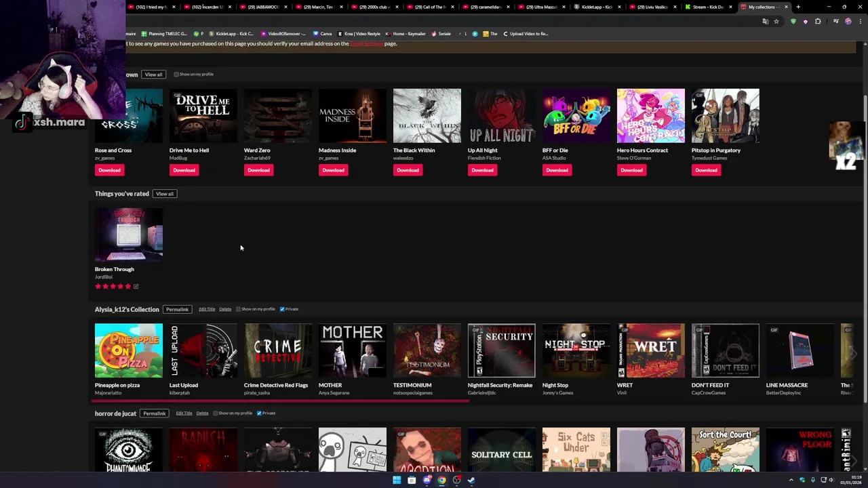
Task: Open the BFF or Die thumbnail
Action: click(x=576, y=116)
